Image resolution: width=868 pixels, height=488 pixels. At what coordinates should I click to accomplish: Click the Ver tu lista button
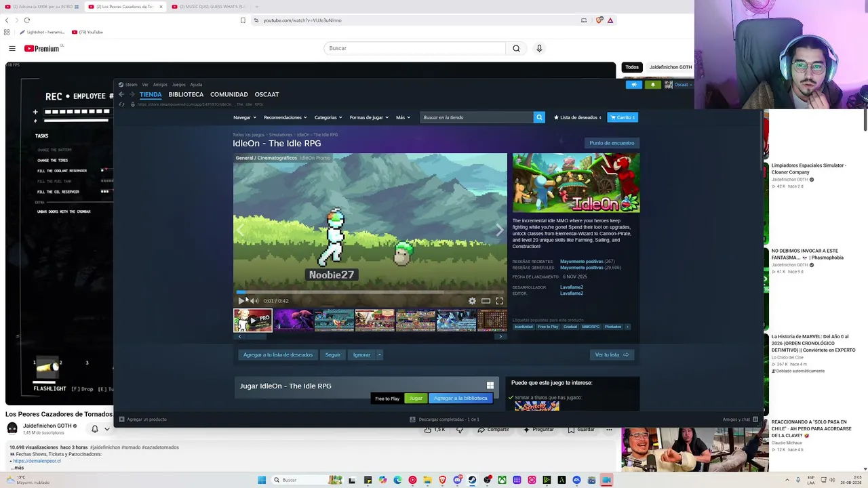(612, 354)
